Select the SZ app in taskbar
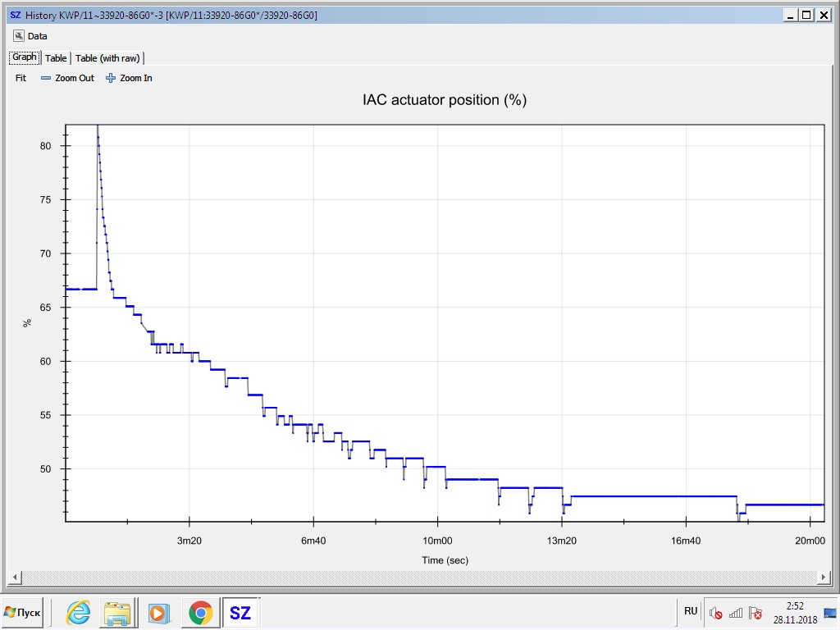 (x=240, y=612)
